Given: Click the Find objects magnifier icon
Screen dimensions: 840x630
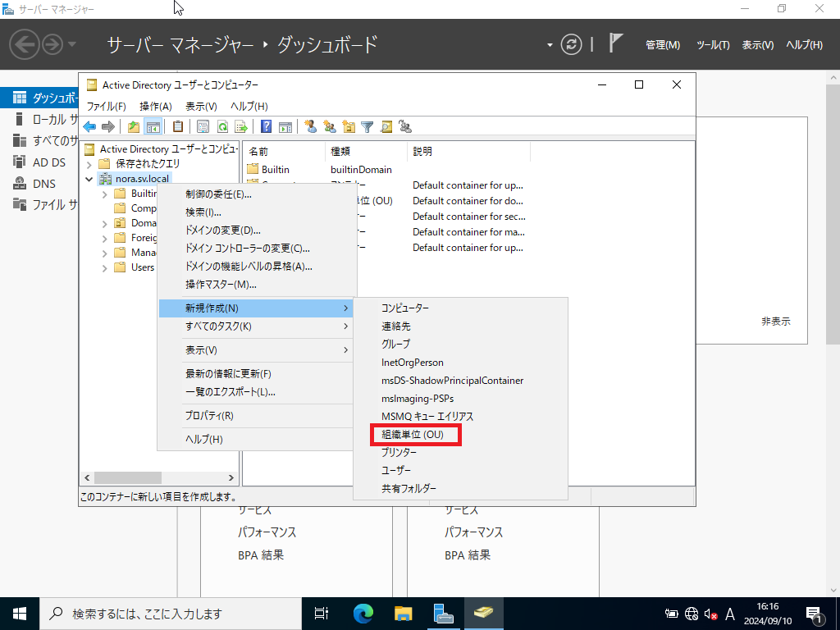Looking at the screenshot, I should tap(386, 127).
